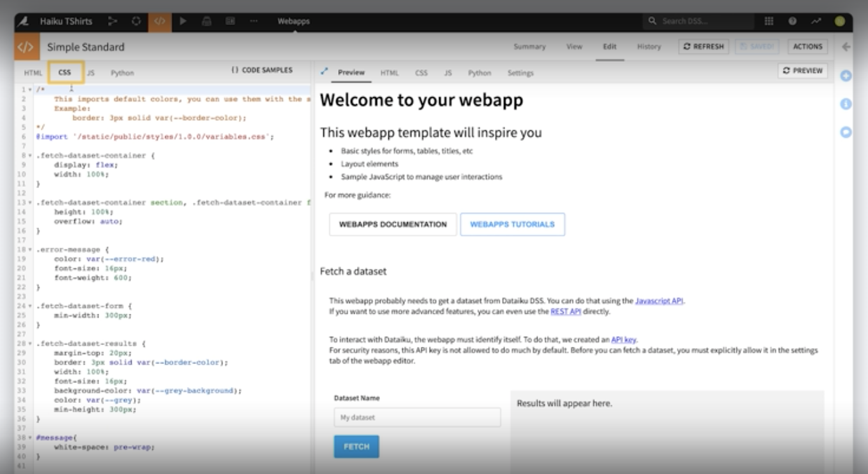Click the magnifier search icon
This screenshot has height=474, width=868.
pyautogui.click(x=652, y=21)
